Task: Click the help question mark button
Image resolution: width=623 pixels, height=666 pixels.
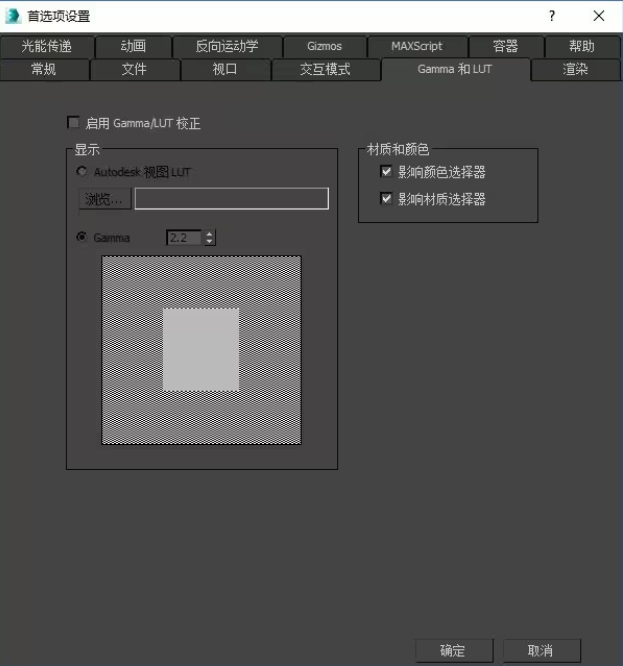Action: click(552, 16)
